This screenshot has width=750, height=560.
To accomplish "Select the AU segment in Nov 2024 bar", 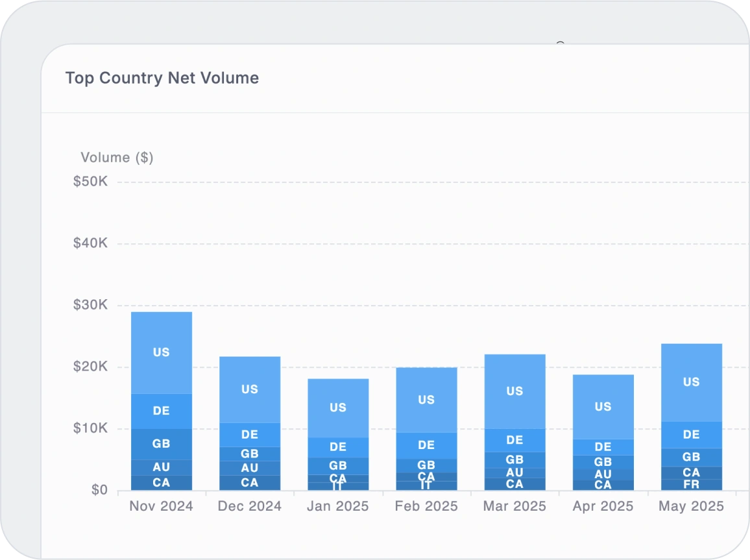I will pos(161,467).
